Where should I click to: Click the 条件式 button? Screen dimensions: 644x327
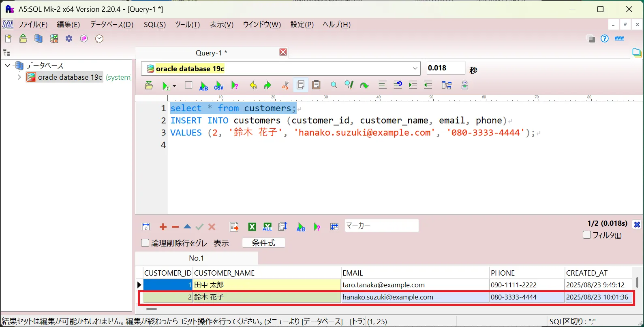point(263,243)
